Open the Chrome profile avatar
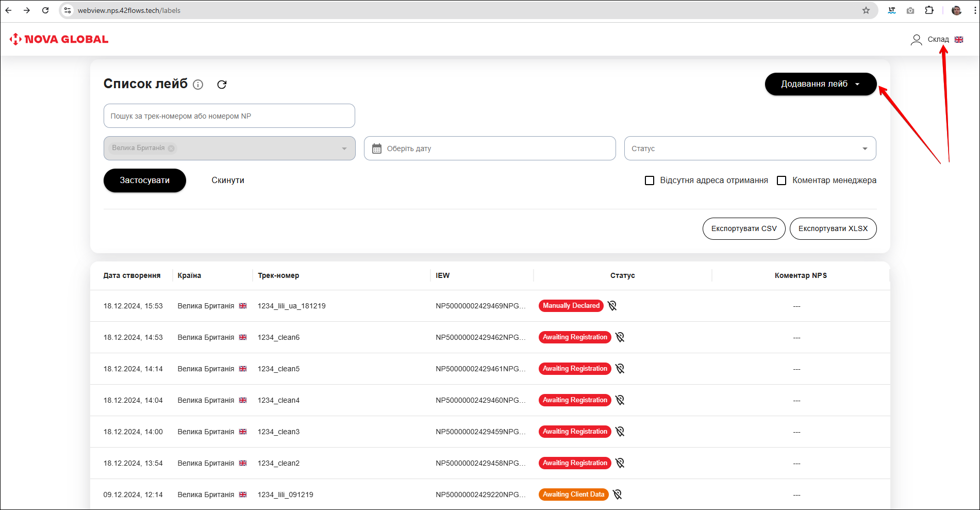980x510 pixels. tap(956, 10)
